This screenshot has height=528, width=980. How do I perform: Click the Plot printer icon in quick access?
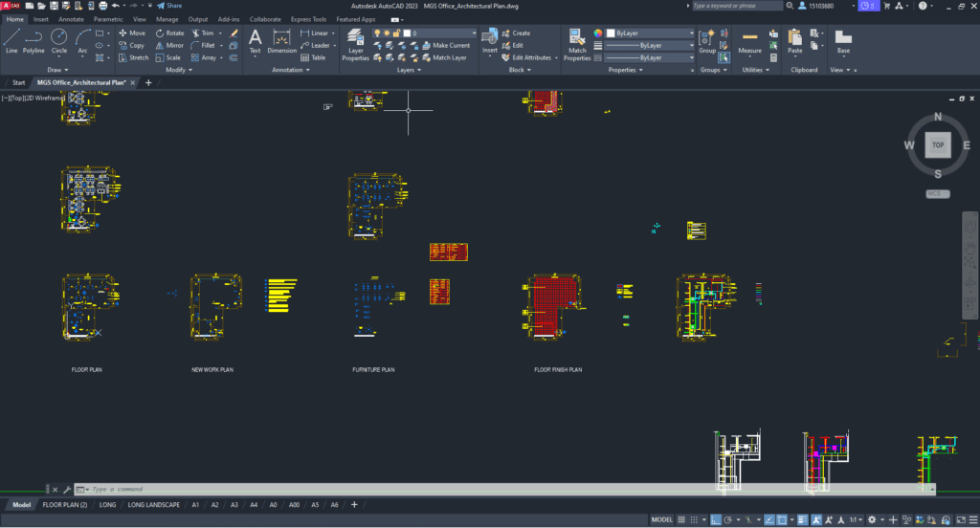[101, 5]
